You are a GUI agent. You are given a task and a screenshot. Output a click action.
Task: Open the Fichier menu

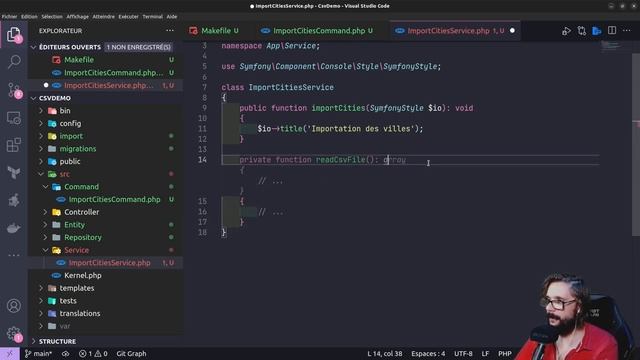(9, 17)
